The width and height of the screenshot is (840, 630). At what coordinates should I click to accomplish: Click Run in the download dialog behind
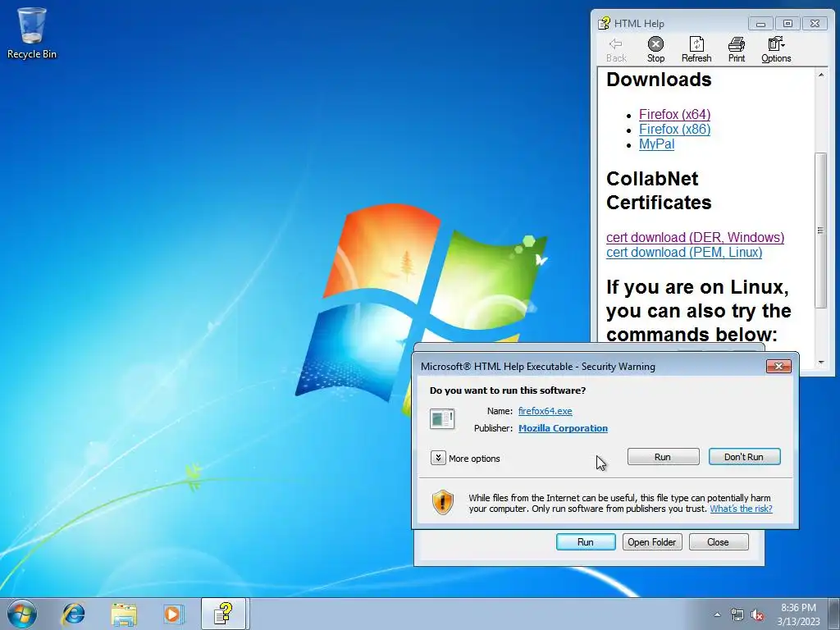[586, 541]
